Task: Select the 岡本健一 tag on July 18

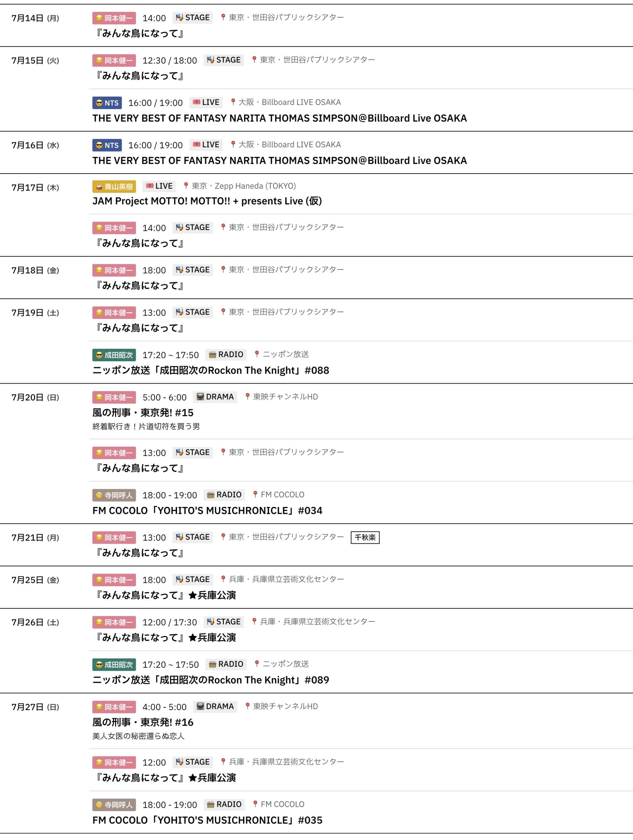Action: (114, 270)
